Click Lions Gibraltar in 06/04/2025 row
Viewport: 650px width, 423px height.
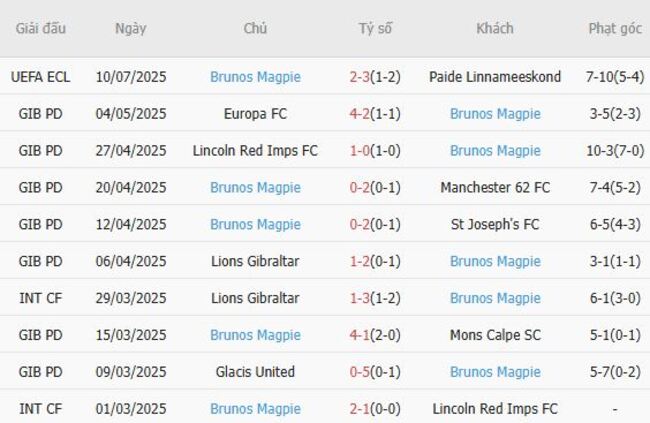tap(255, 261)
